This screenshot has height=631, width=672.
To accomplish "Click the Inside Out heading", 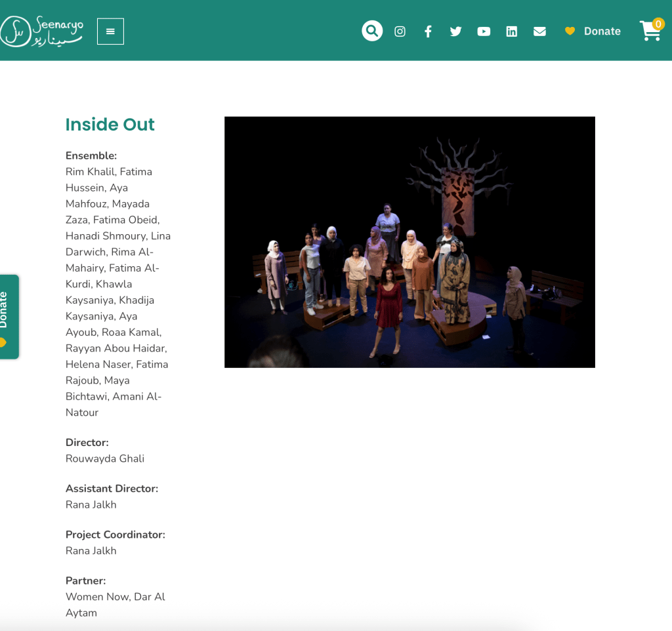I will (x=110, y=124).
